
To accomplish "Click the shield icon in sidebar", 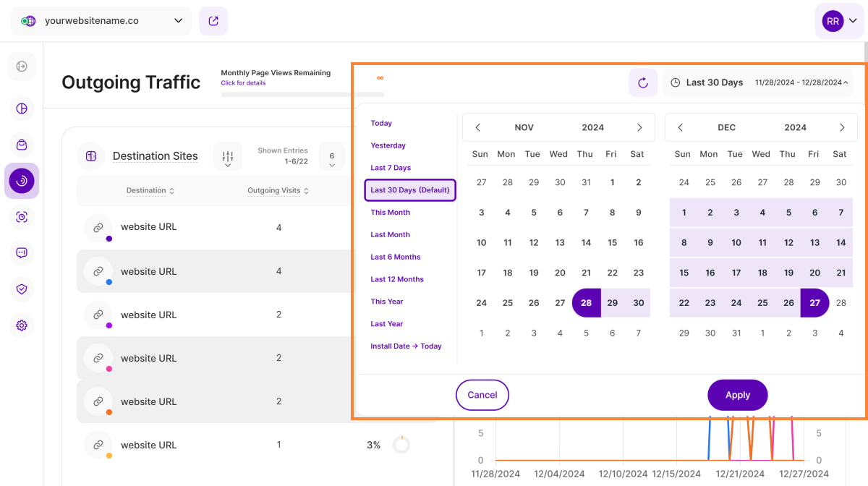I will 22,289.
